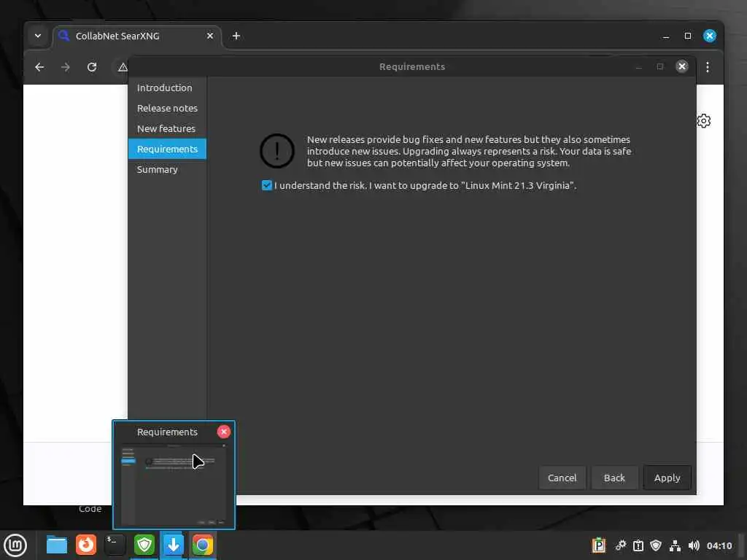Switch to the CollabNet SearXNG browser tab
Screen dimensions: 747x560
point(136,36)
